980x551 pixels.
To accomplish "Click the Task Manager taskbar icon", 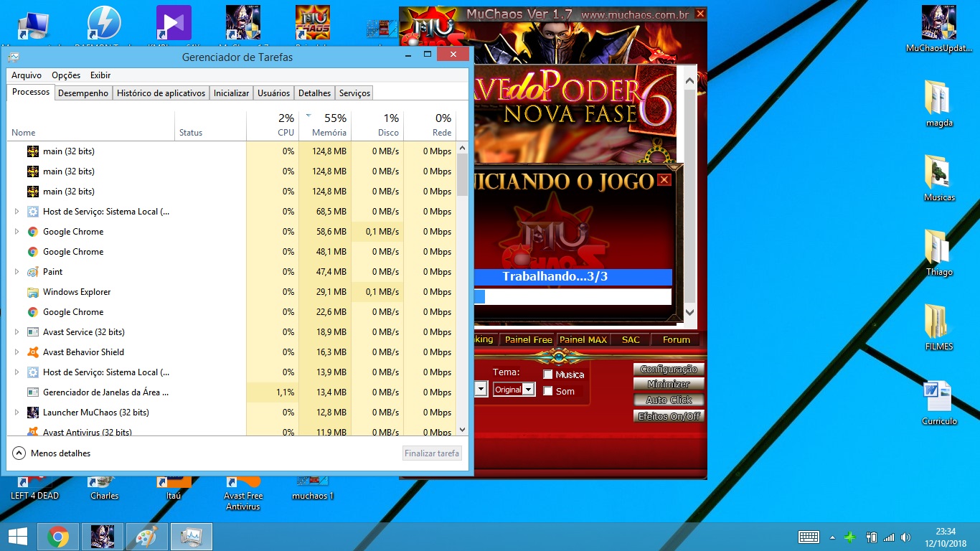I will click(192, 537).
